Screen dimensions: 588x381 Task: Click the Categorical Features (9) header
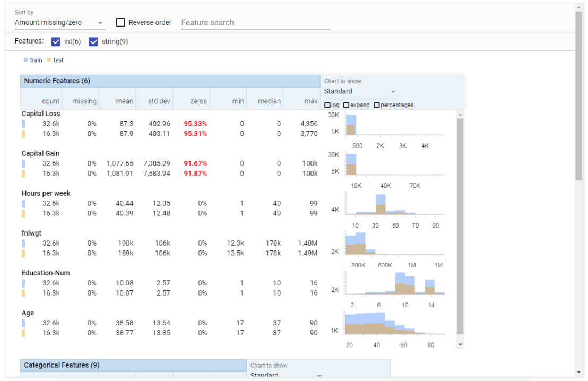pos(62,365)
